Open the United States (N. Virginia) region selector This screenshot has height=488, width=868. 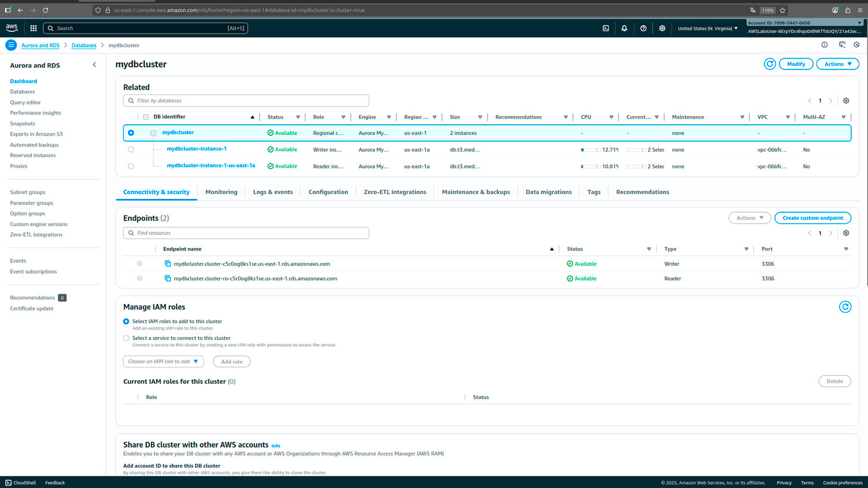707,28
